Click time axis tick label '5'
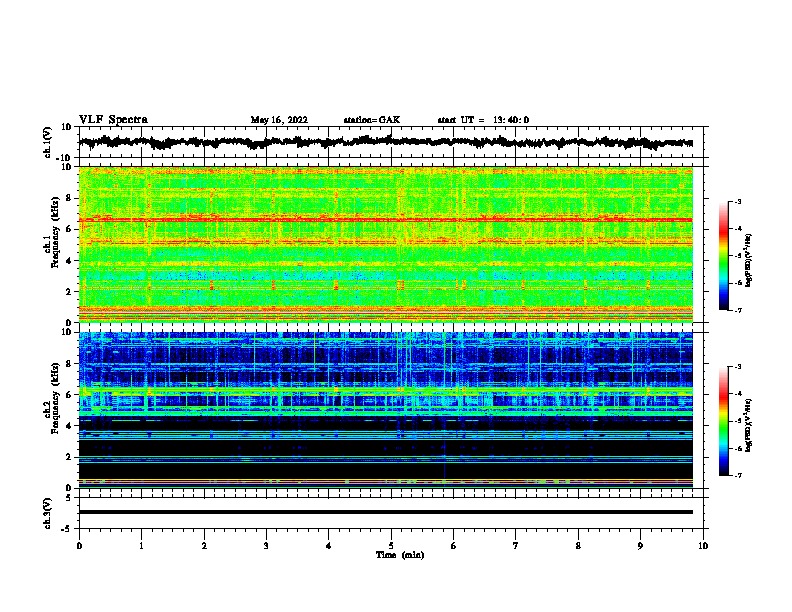The width and height of the screenshot is (792, 612). pos(391,546)
